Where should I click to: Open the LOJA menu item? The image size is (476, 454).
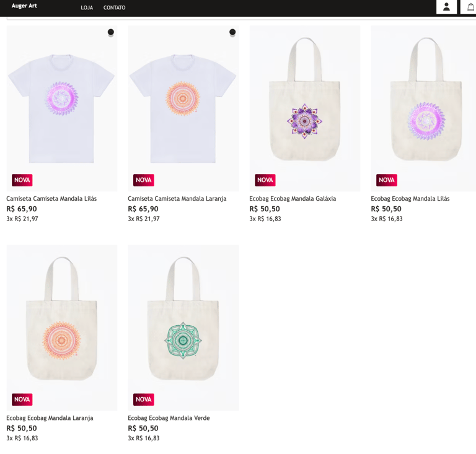[x=87, y=8]
